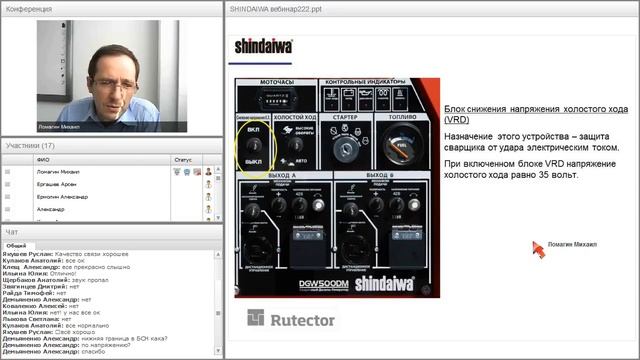Click chat message Ильина Юлия: Отлично!

pyautogui.click(x=39, y=273)
